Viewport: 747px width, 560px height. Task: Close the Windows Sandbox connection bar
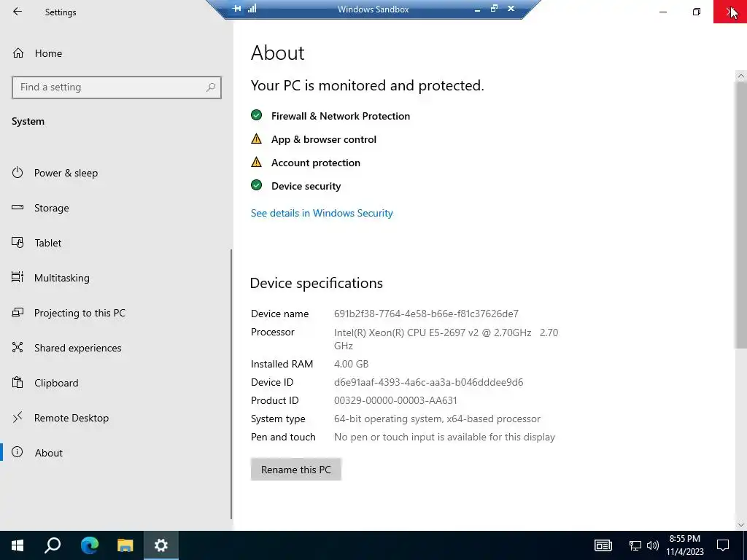511,9
